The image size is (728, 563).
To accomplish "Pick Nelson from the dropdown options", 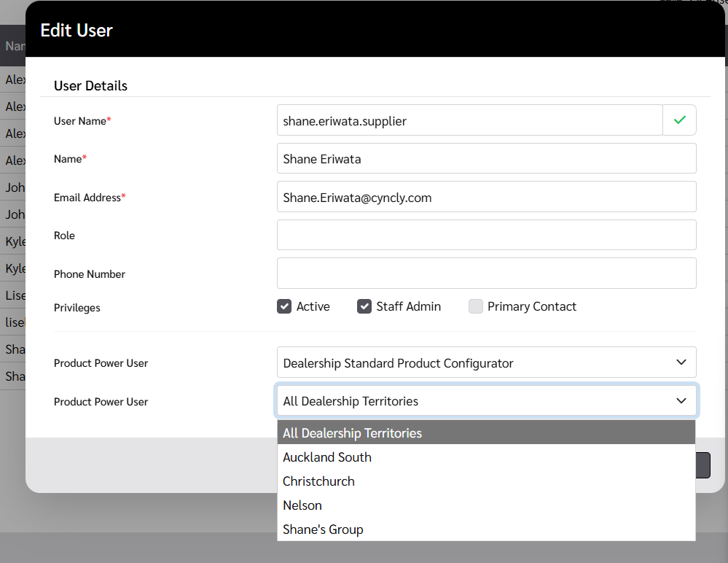I will (302, 505).
